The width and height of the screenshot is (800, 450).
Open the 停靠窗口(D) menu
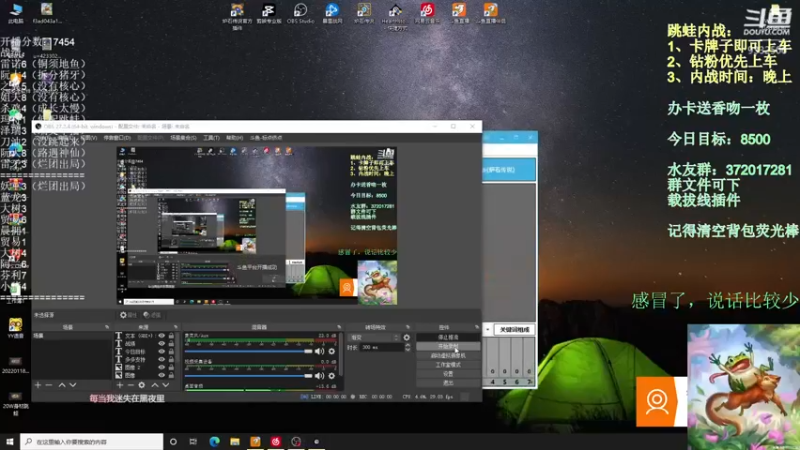tap(117, 138)
